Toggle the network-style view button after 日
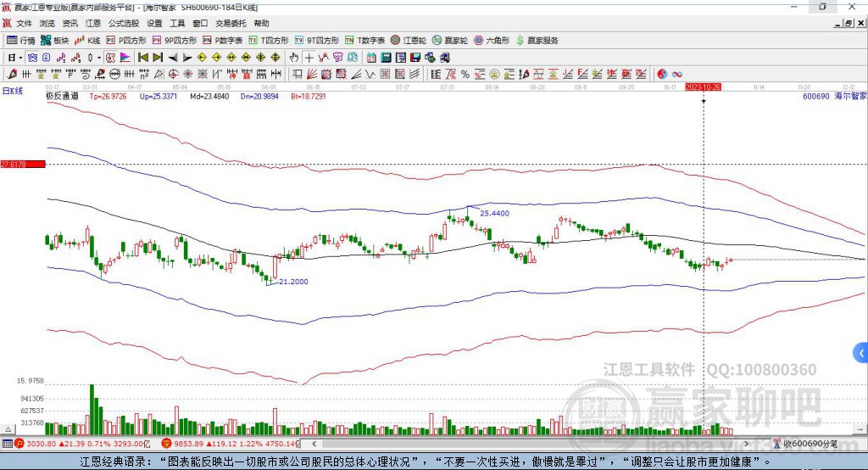The image size is (868, 470). tap(32, 58)
